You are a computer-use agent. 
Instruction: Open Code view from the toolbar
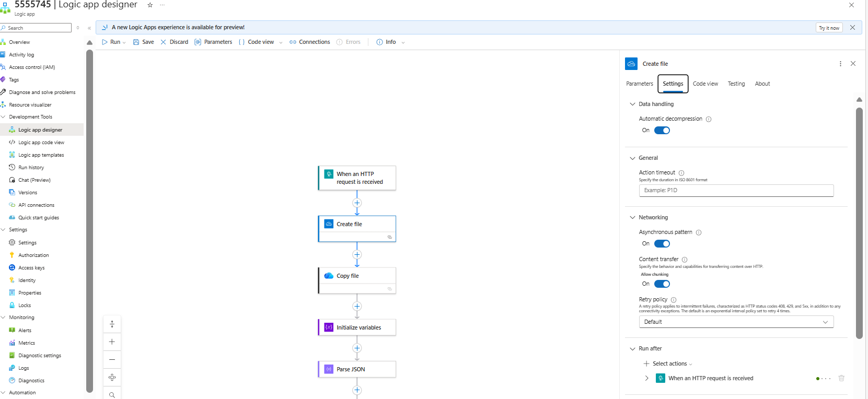coord(256,42)
